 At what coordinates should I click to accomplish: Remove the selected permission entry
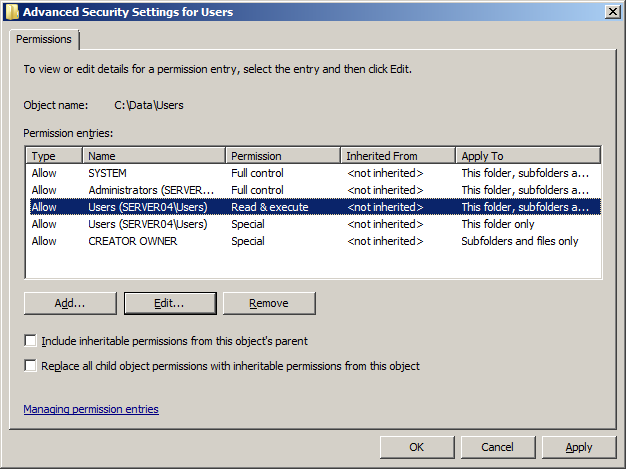pyautogui.click(x=268, y=303)
